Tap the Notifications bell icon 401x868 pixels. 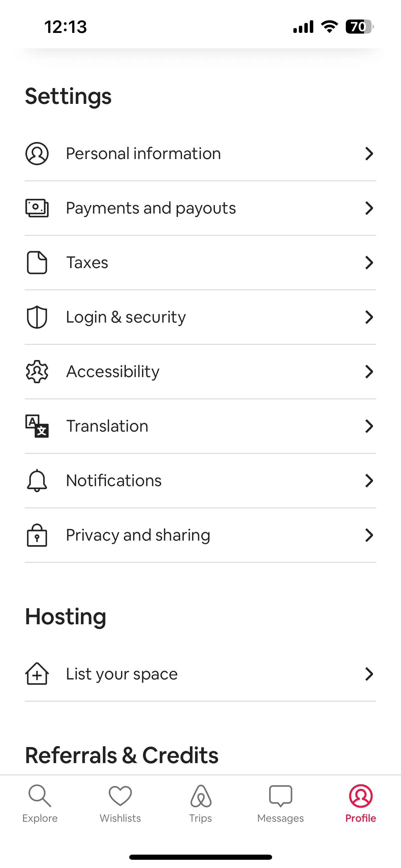[37, 481]
